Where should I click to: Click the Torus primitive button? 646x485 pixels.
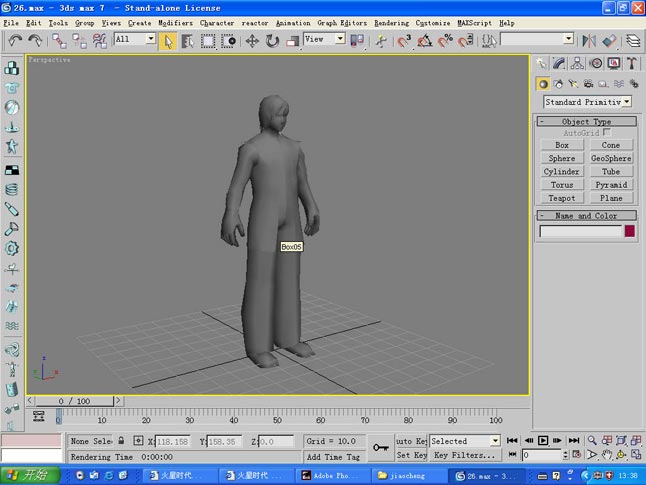point(562,185)
